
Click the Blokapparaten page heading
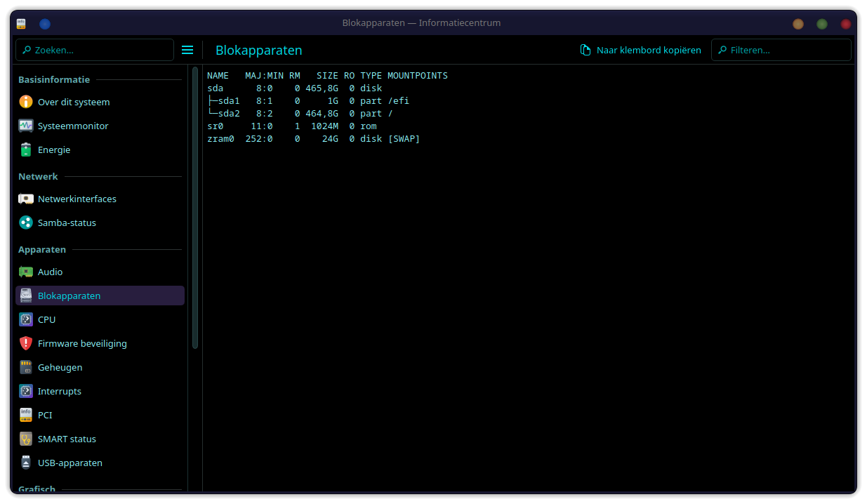(x=259, y=51)
